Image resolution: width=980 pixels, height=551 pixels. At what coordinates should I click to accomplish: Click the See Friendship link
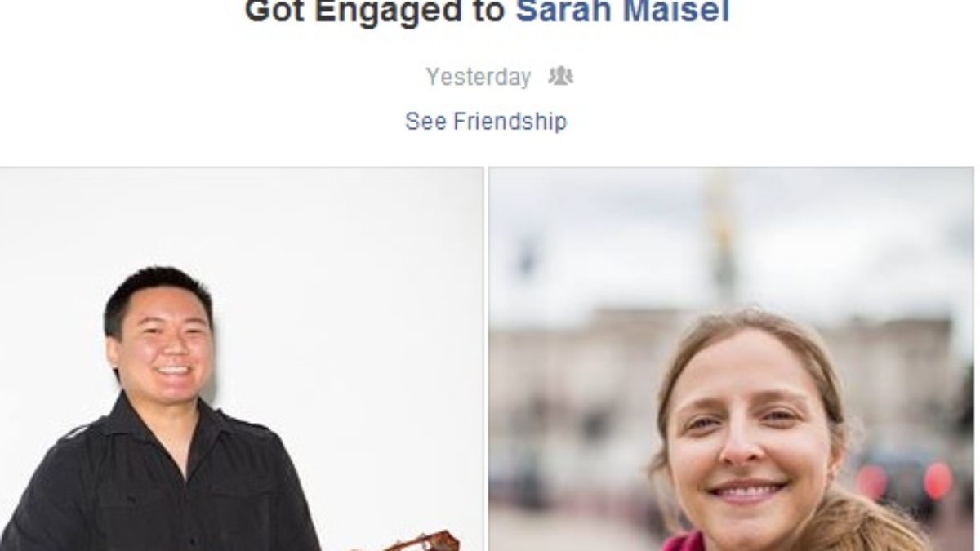[x=486, y=122]
